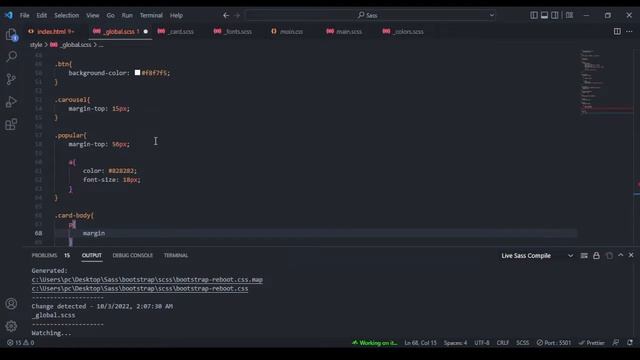The width and height of the screenshot is (640, 360).
Task: Switch to the _card.scss tab
Action: pos(176,31)
